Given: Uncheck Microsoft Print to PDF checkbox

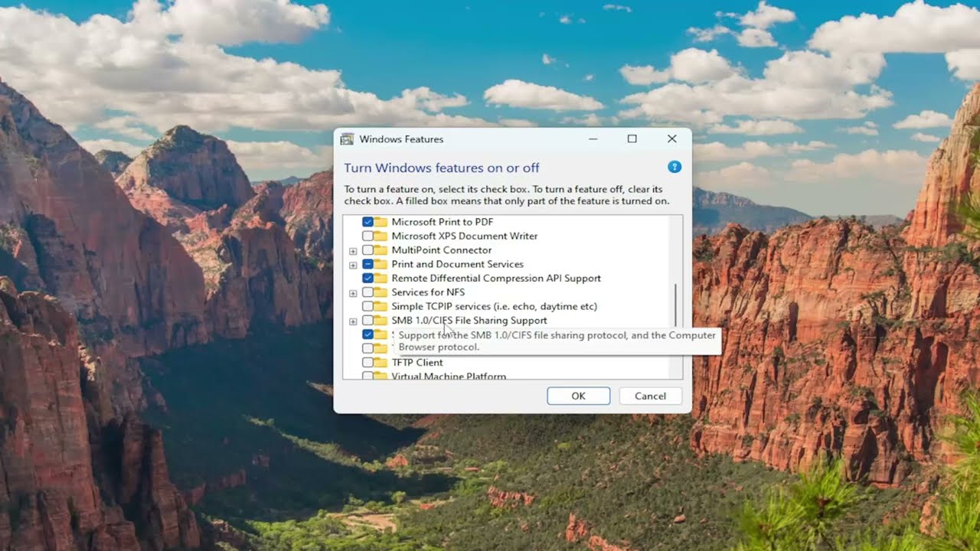Looking at the screenshot, I should (x=367, y=222).
